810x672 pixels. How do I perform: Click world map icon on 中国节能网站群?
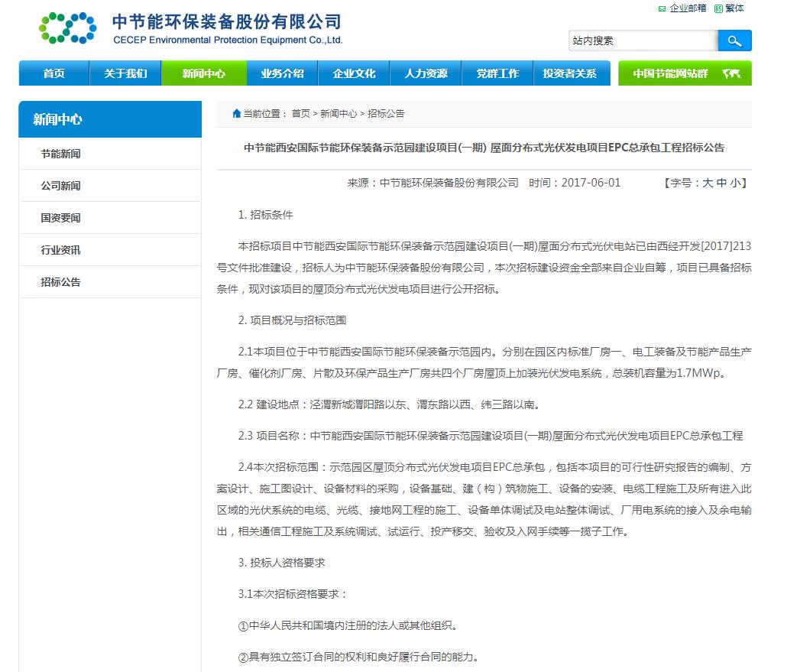click(x=731, y=73)
